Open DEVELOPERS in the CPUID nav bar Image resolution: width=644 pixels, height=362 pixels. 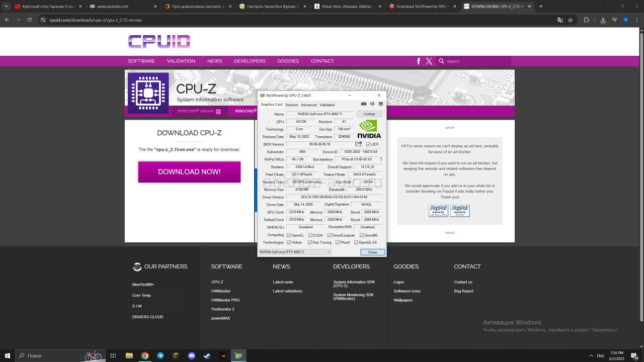[250, 61]
